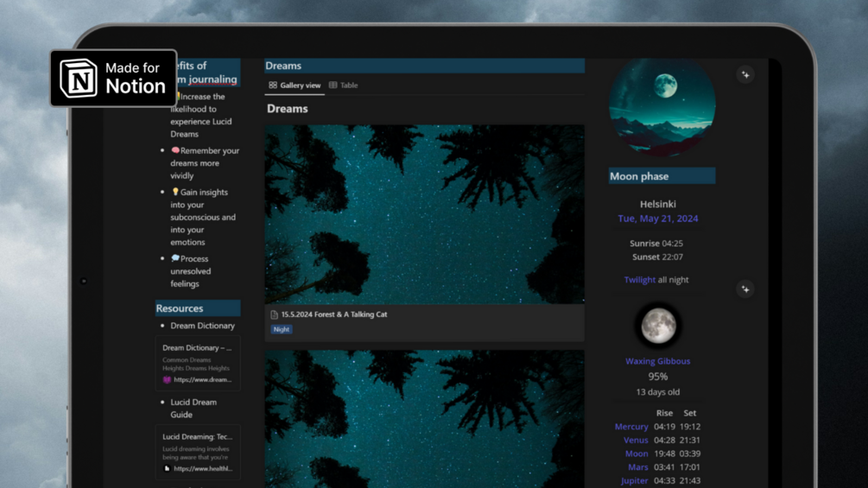Click the Night tag
The height and width of the screenshot is (488, 868).
(x=282, y=329)
